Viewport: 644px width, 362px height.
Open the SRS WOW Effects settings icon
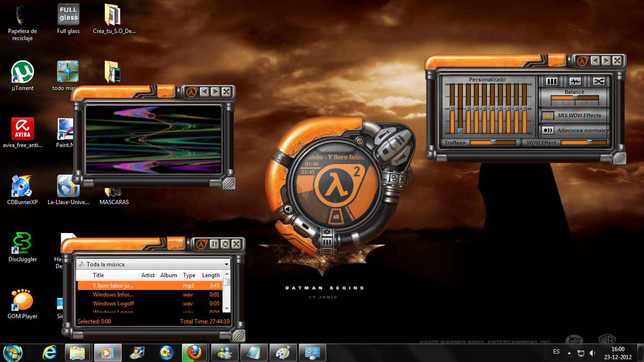pos(548,115)
